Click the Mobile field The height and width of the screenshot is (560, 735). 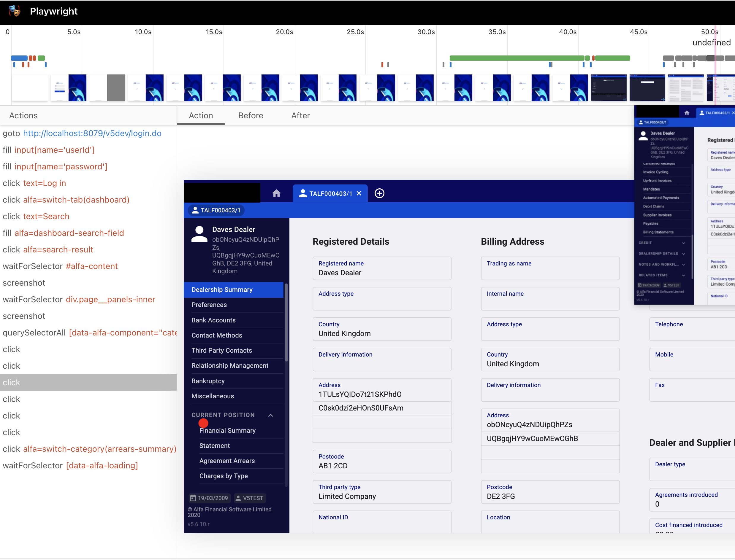692,360
